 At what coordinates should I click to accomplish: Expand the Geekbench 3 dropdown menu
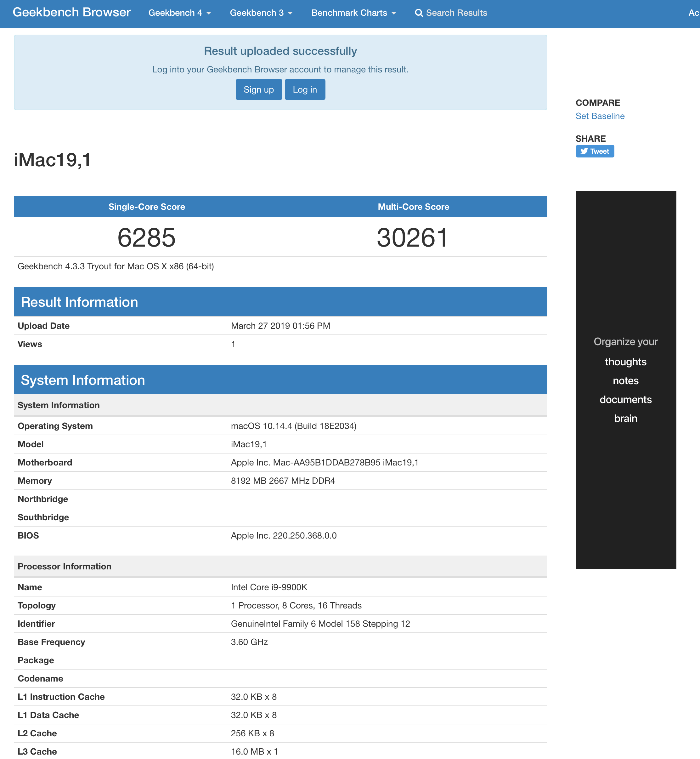pos(261,13)
